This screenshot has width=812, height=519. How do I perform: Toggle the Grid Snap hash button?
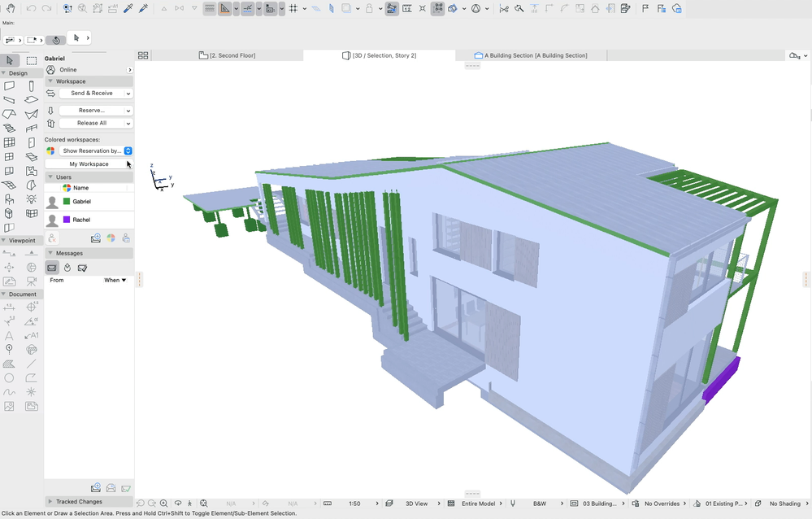click(293, 8)
